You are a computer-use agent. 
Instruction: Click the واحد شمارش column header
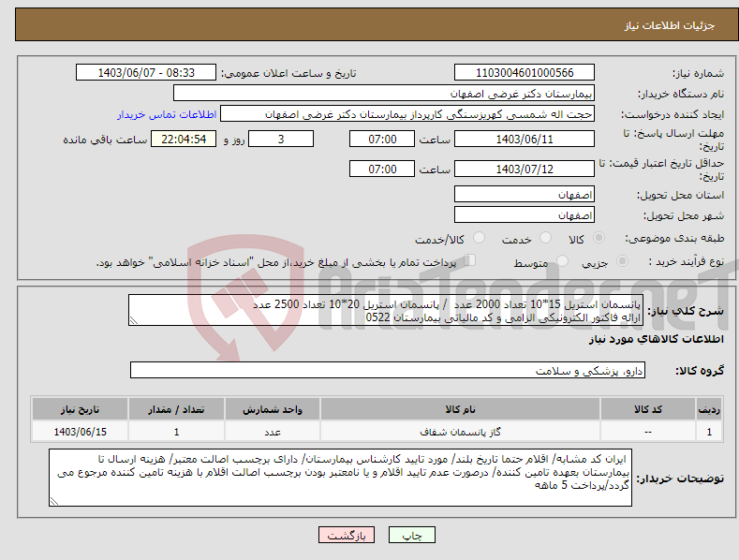pyautogui.click(x=273, y=409)
